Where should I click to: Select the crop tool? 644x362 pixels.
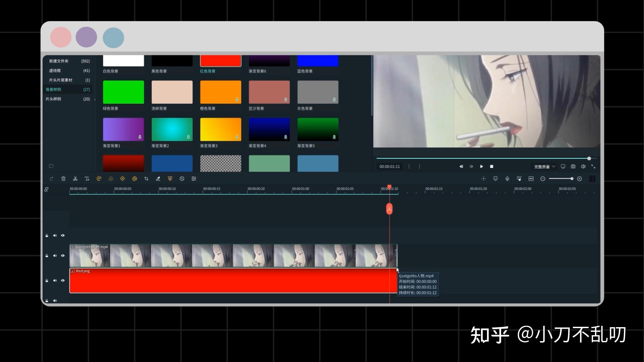coord(146,179)
